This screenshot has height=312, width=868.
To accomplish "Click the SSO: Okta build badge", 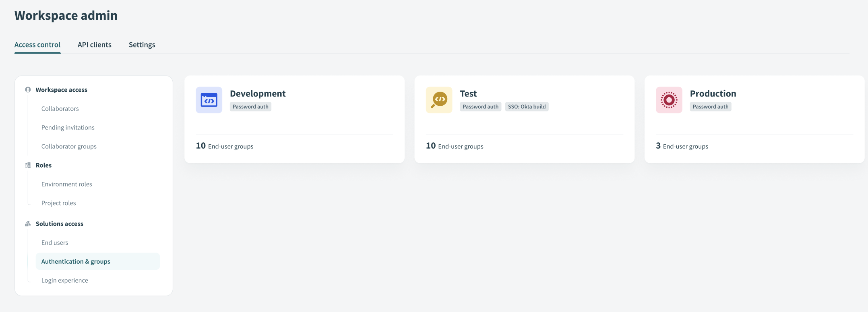I will (x=527, y=107).
